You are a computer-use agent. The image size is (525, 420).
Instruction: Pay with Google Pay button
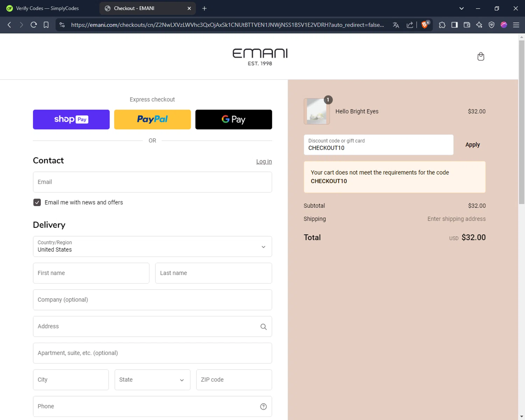pyautogui.click(x=233, y=119)
